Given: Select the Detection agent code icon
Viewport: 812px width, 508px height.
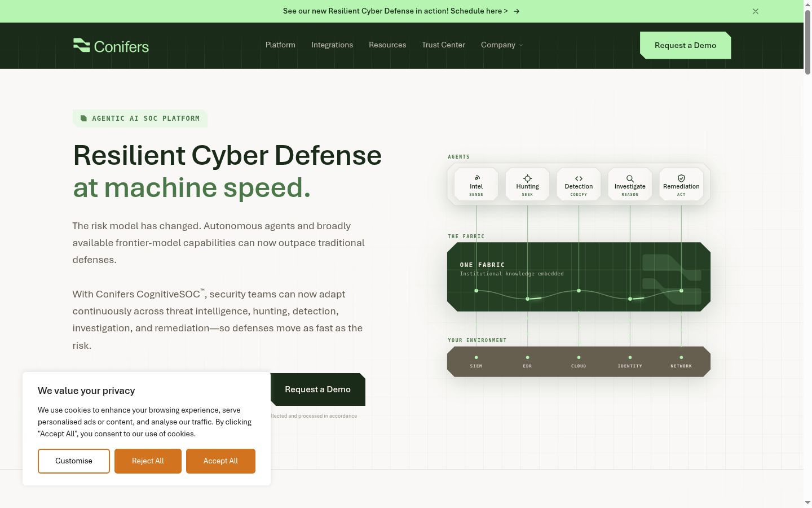Looking at the screenshot, I should click(579, 178).
